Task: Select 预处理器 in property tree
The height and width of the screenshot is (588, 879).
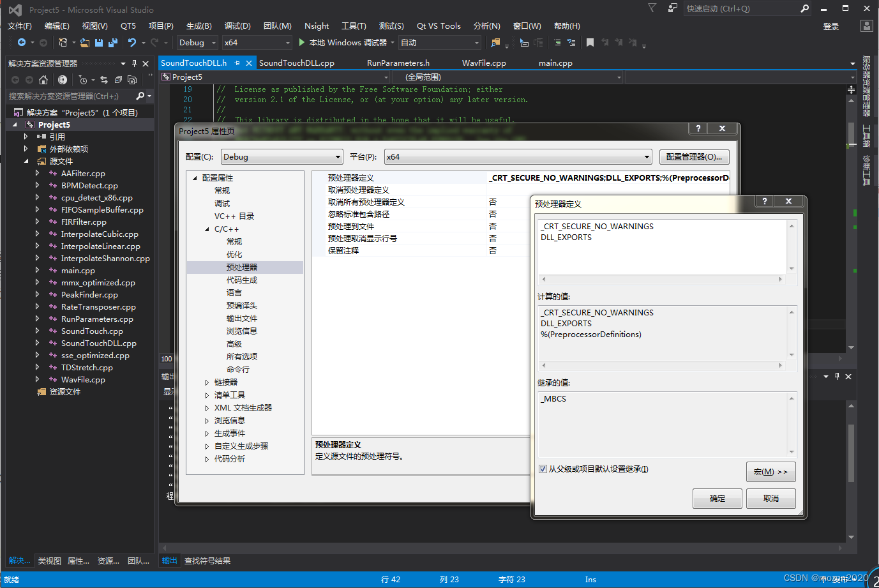Action: (242, 268)
